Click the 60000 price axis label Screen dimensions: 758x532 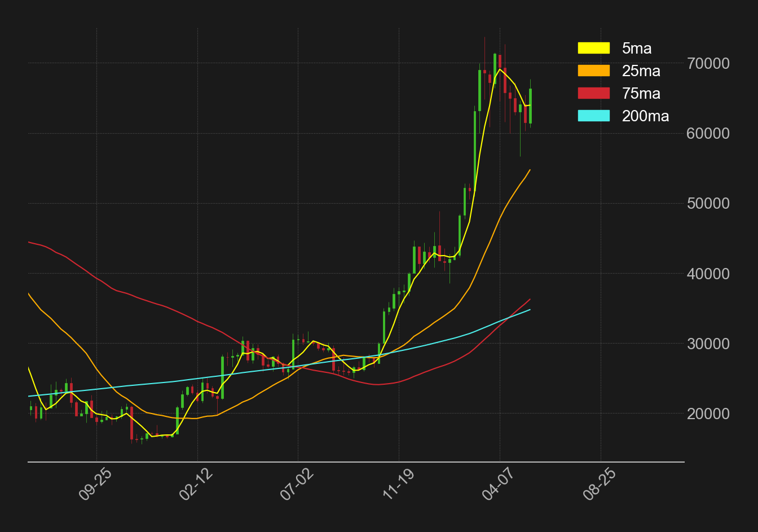(708, 134)
